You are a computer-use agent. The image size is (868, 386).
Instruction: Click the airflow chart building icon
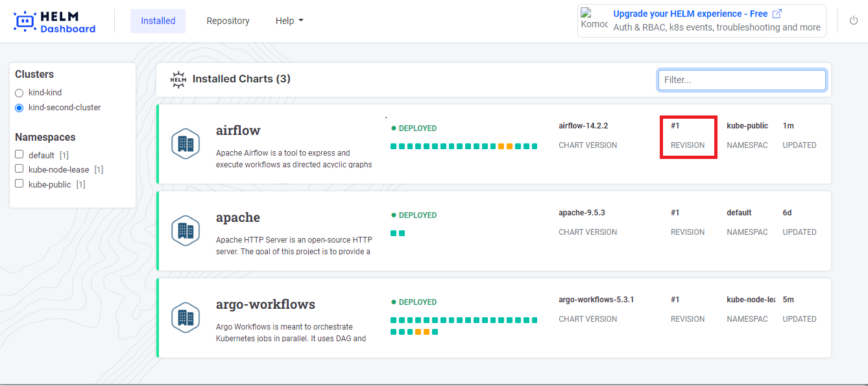point(185,144)
